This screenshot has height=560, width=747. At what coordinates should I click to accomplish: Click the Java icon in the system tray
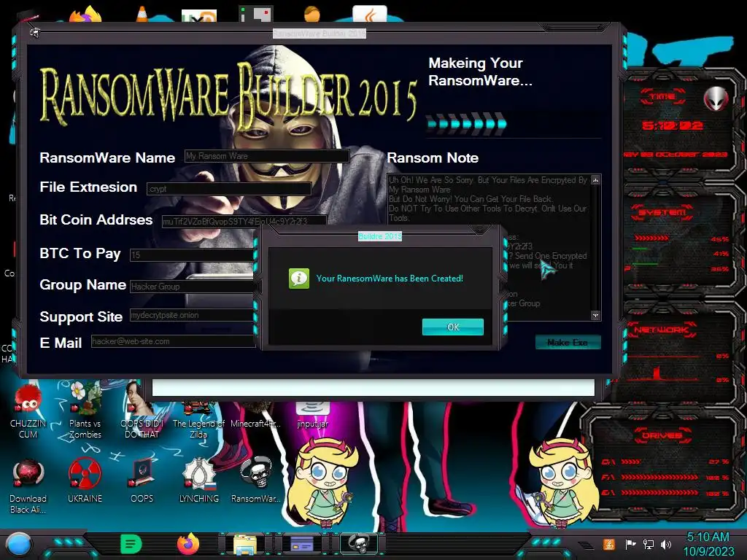608,544
